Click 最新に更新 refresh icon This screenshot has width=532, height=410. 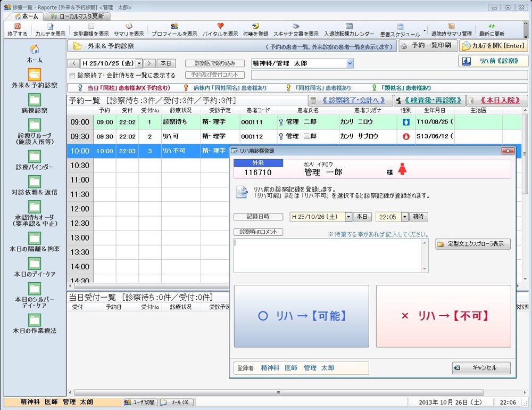click(x=492, y=27)
